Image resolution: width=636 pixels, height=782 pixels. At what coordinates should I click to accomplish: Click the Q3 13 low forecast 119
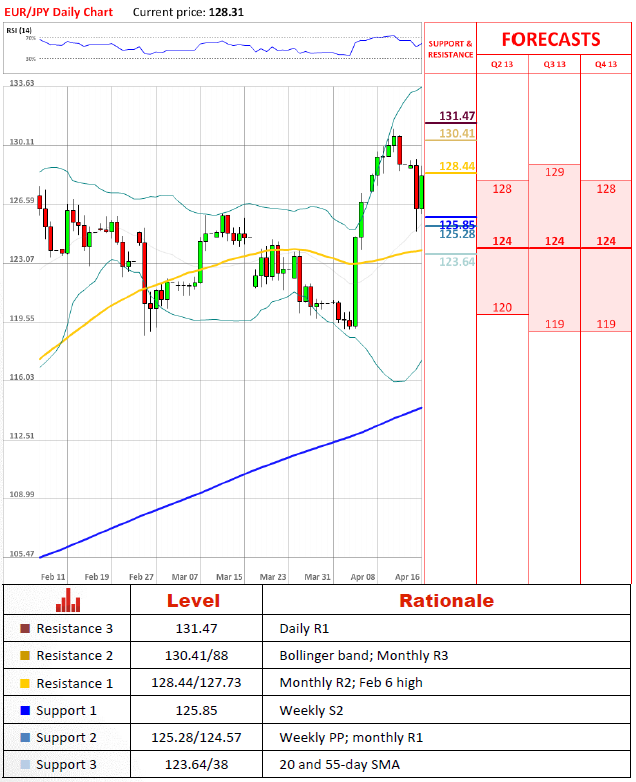click(555, 324)
